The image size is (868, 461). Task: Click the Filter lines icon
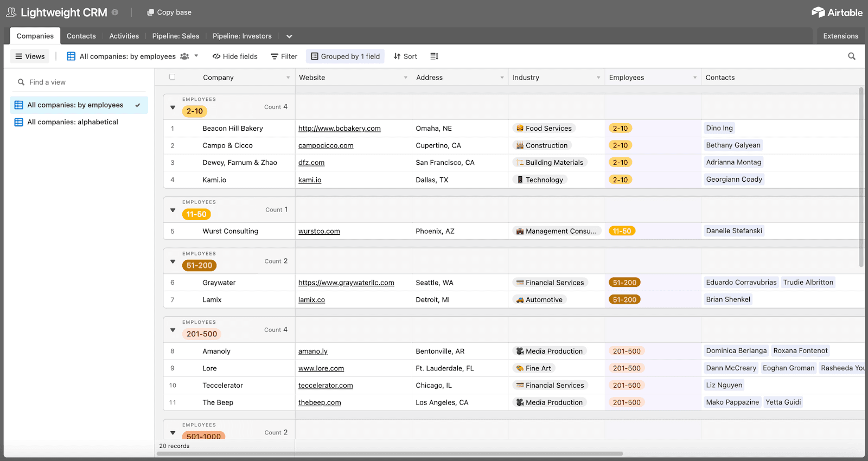click(275, 56)
